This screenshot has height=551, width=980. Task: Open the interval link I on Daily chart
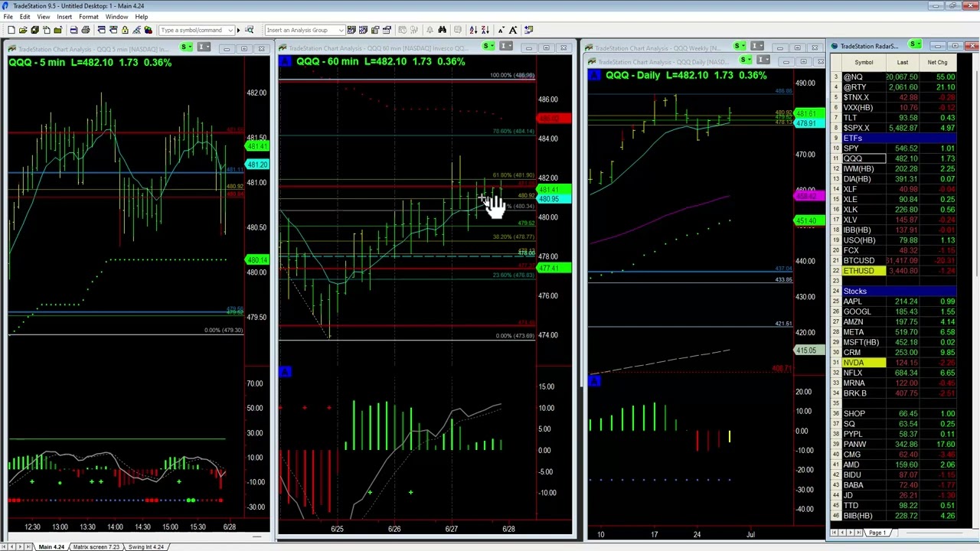(x=763, y=60)
